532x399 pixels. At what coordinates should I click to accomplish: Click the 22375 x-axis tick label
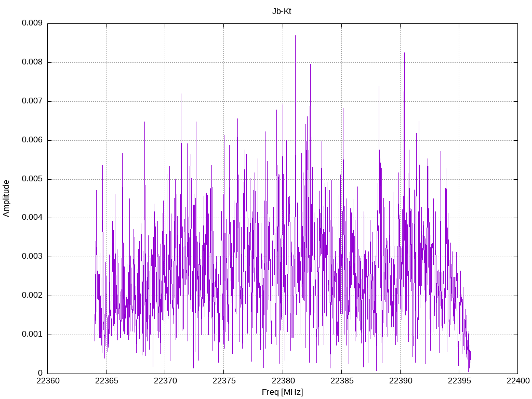pos(224,381)
